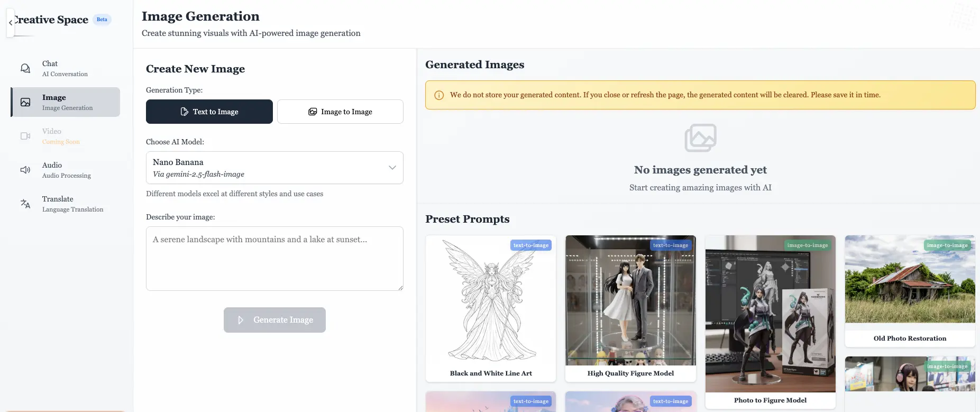Click the Describe your image text area
The width and height of the screenshot is (980, 412).
pyautogui.click(x=274, y=259)
